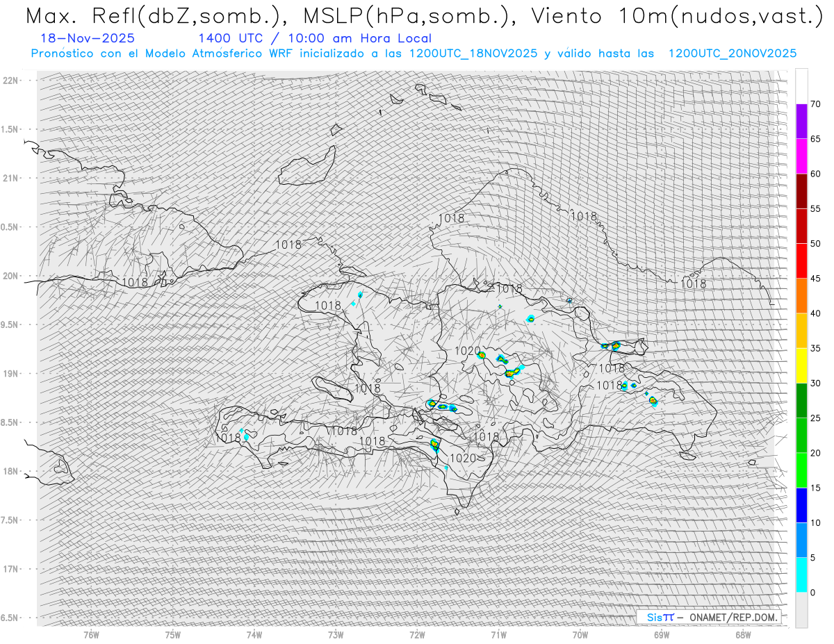Click the magenta 60-65 dBZ color band
Image resolution: width=834 pixels, height=644 pixels.
click(801, 156)
